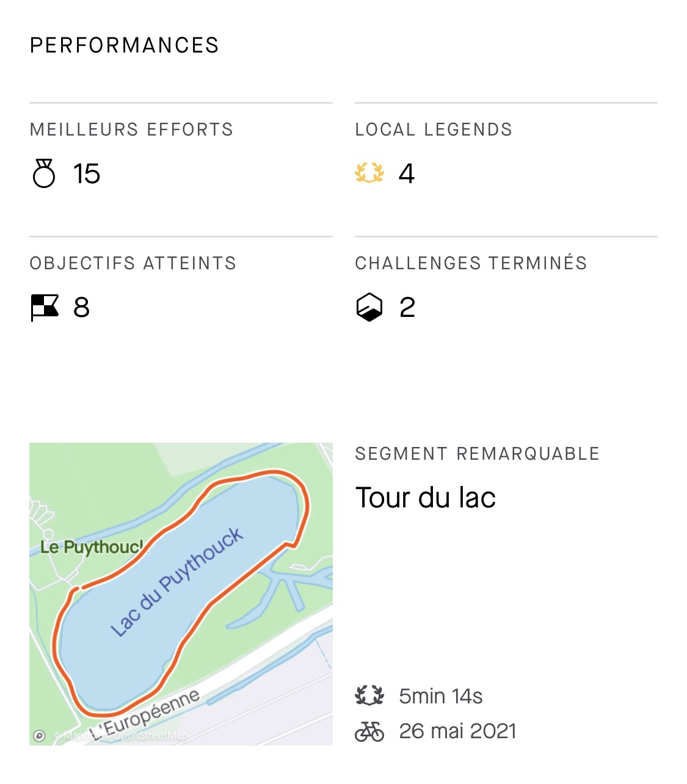Open the Tour du lac segment
Image resolution: width=687 pixels, height=784 pixels.
pyautogui.click(x=426, y=498)
